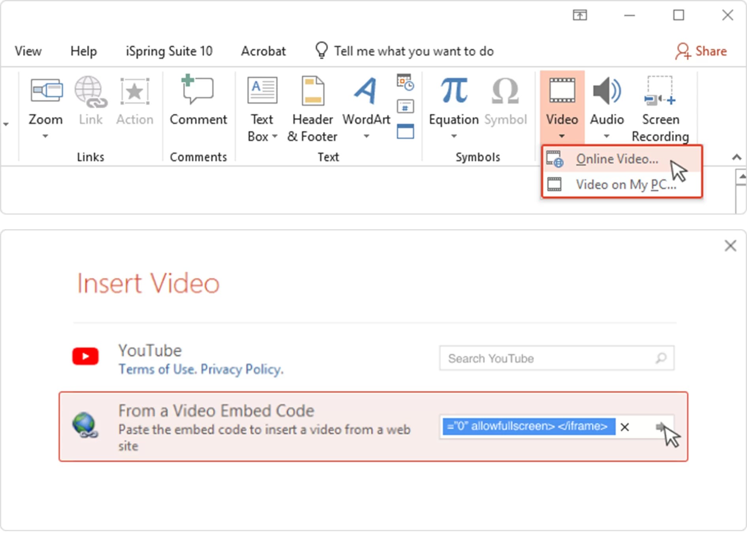Click the Share button
This screenshot has width=747, height=560.
coord(702,51)
